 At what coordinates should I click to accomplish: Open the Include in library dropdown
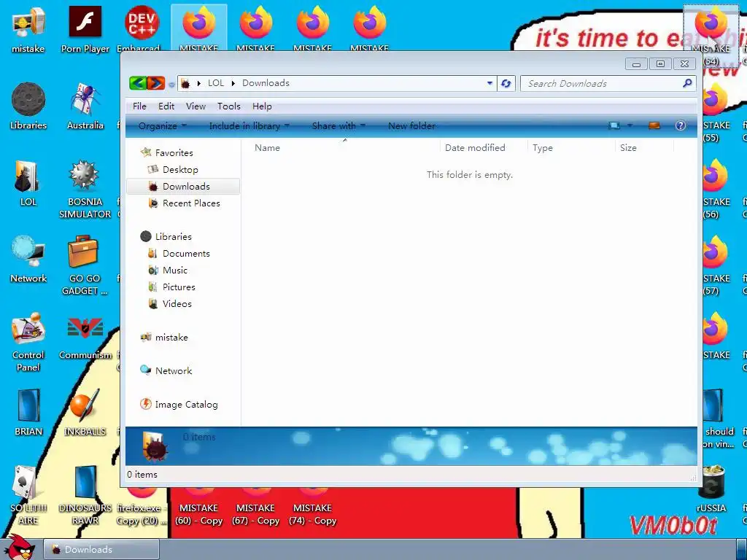click(x=249, y=125)
